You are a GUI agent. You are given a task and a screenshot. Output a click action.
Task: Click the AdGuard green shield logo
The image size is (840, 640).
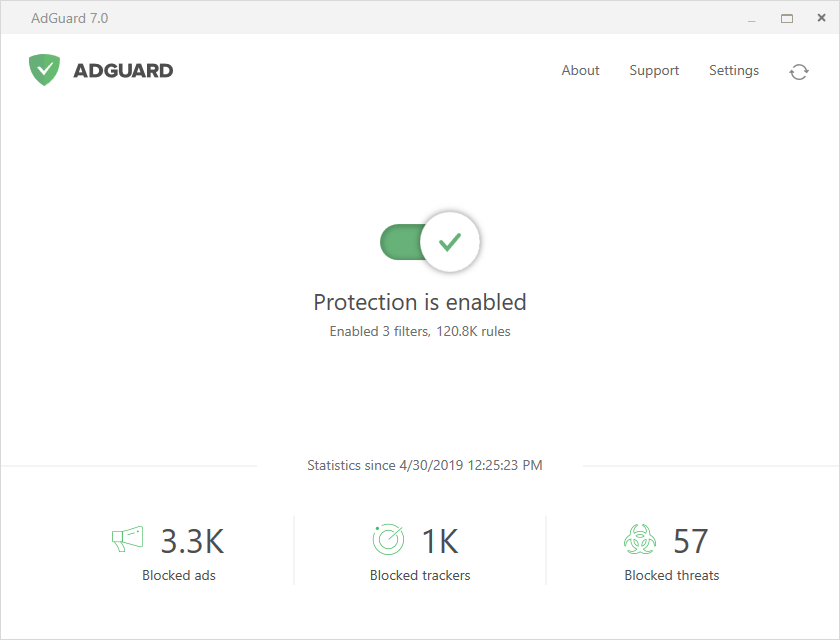(44, 70)
